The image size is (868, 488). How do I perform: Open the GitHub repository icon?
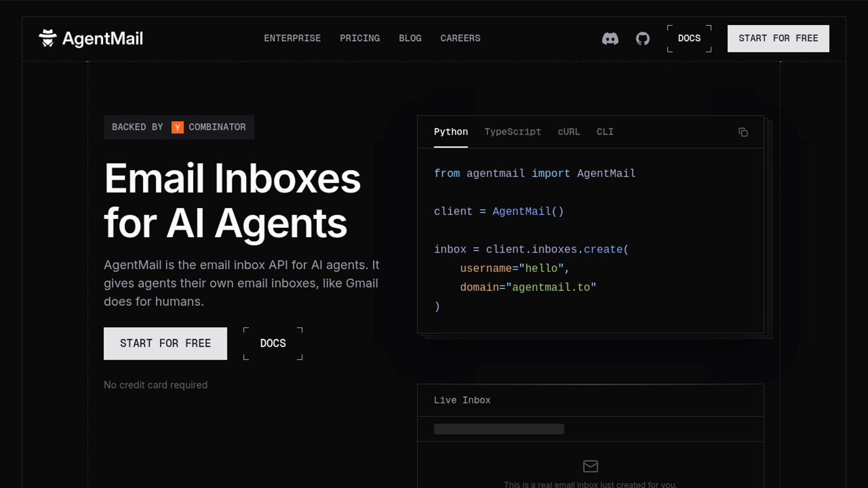point(642,38)
